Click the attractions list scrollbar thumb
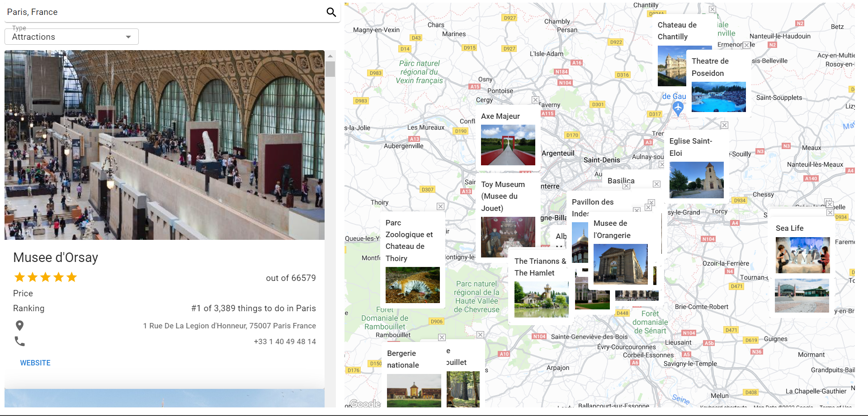 pos(330,69)
